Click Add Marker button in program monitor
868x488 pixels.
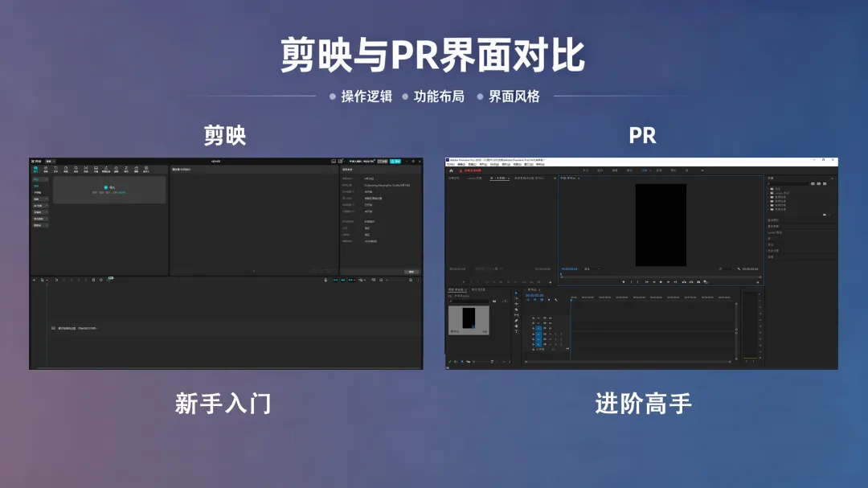[x=624, y=282]
